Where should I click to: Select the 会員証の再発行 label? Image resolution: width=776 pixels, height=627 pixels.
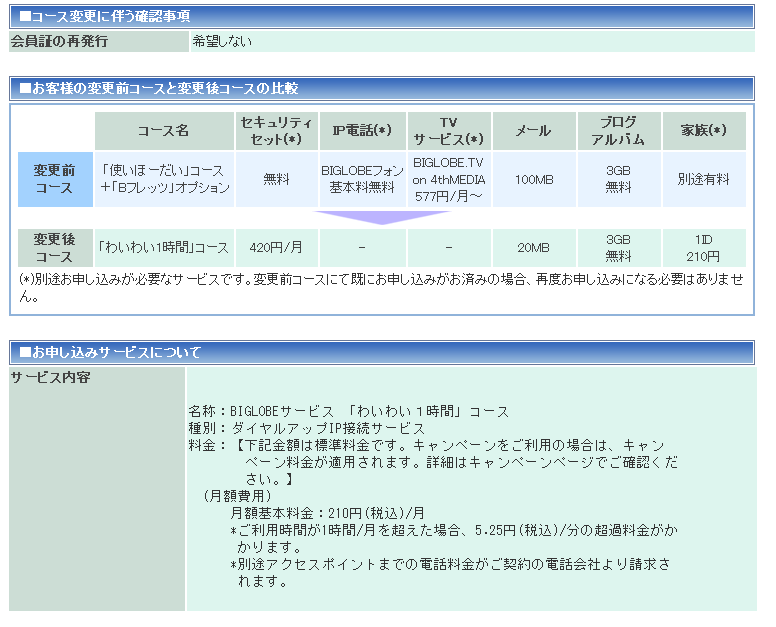coord(98,41)
